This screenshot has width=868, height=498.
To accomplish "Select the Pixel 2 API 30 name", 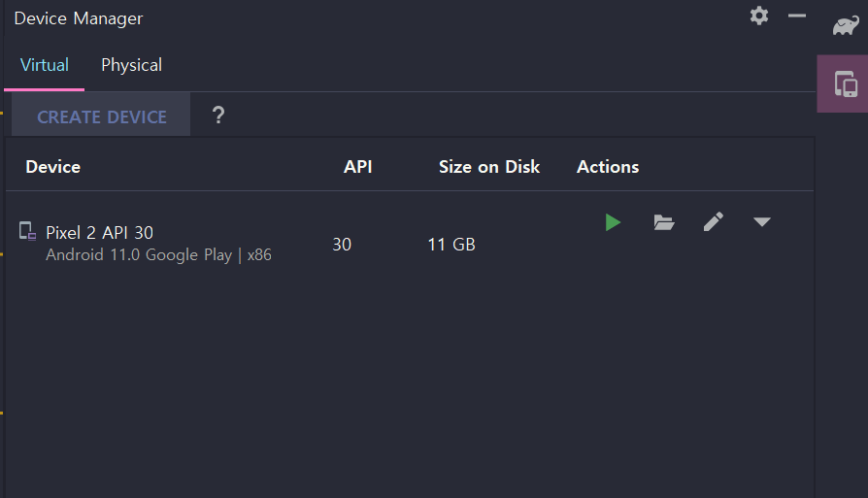I will 100,232.
